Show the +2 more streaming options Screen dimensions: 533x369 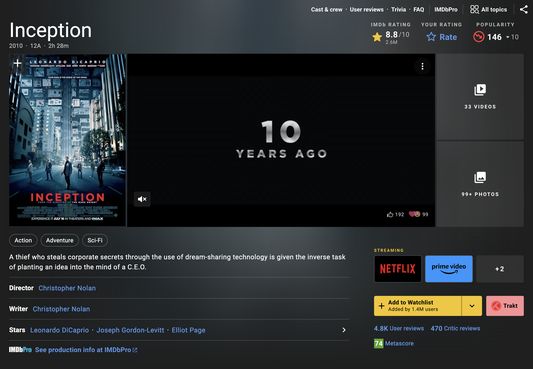click(x=500, y=269)
